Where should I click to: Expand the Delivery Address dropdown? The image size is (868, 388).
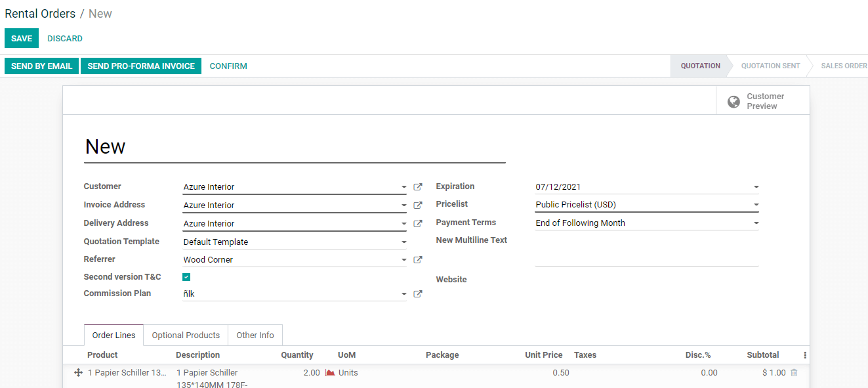pyautogui.click(x=404, y=224)
